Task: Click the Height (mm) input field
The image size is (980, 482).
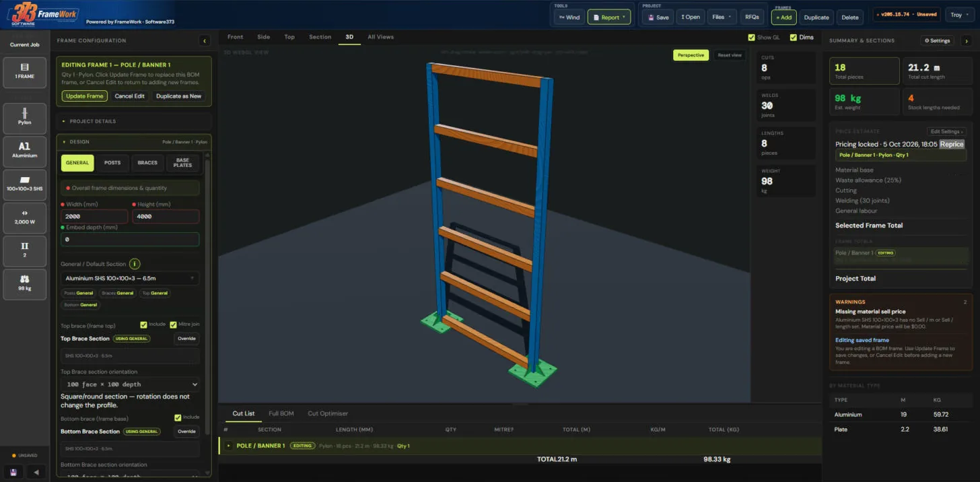Action: click(166, 217)
